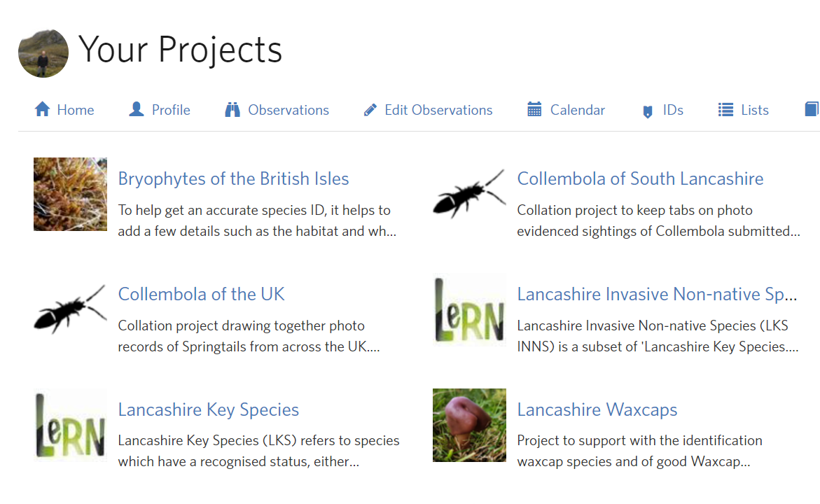Click the partially visible journal book icon
The width and height of the screenshot is (820, 504).
coord(812,110)
